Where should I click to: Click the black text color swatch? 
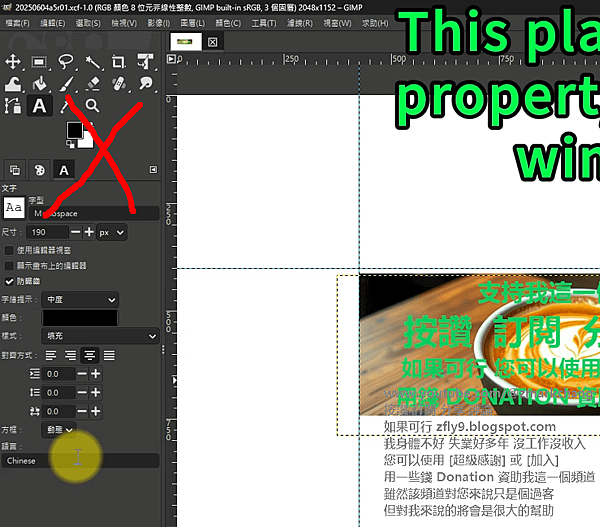click(80, 318)
